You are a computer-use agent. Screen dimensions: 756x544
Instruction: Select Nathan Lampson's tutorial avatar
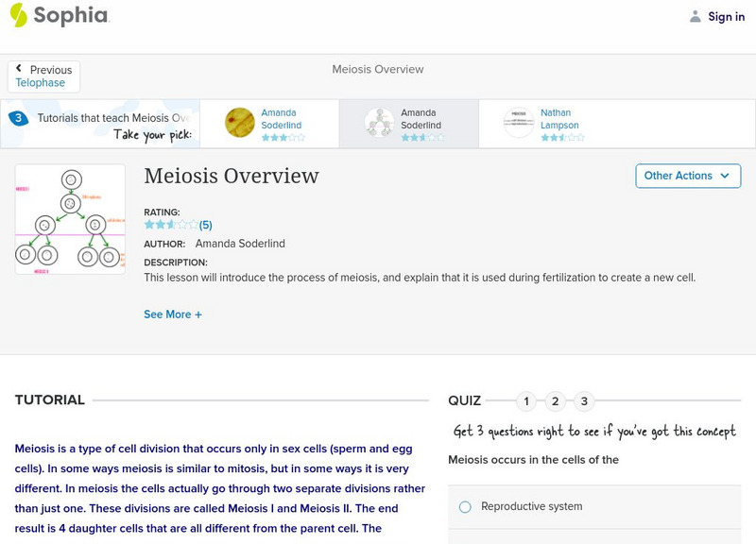pos(519,123)
